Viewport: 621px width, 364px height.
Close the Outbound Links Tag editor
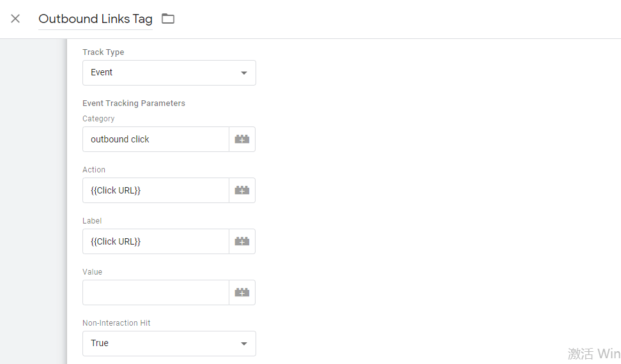[x=15, y=19]
